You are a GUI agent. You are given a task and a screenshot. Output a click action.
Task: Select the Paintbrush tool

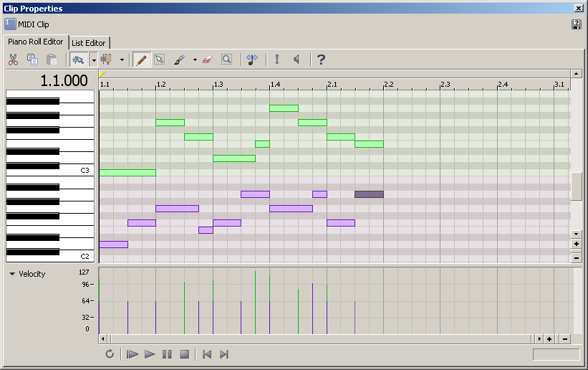click(180, 60)
